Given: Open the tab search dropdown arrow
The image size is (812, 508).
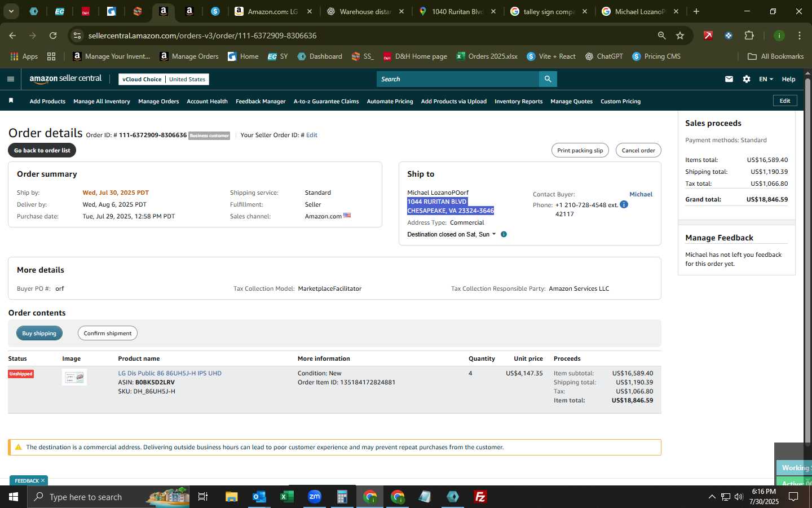Looking at the screenshot, I should click(11, 11).
